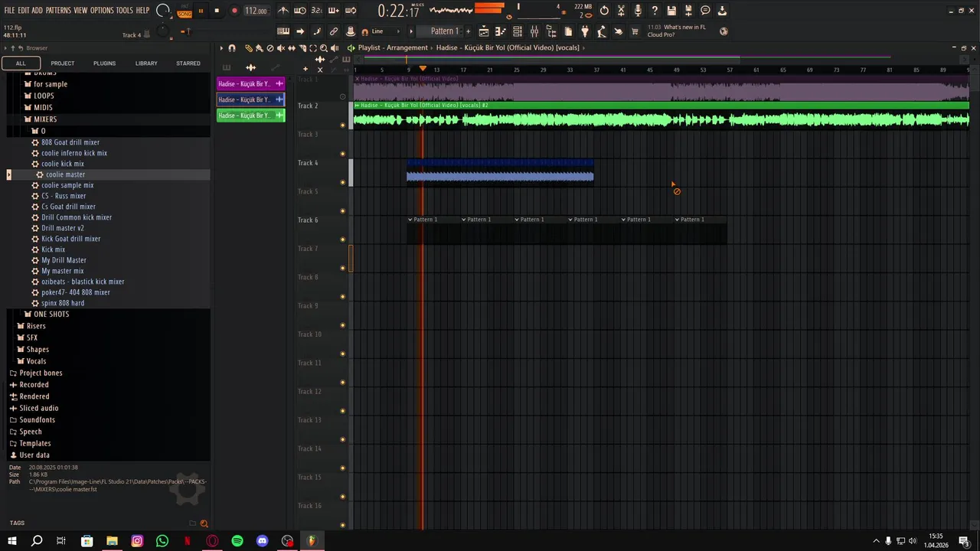Click the pause playback button
The width and height of the screenshot is (980, 551).
pos(201,11)
